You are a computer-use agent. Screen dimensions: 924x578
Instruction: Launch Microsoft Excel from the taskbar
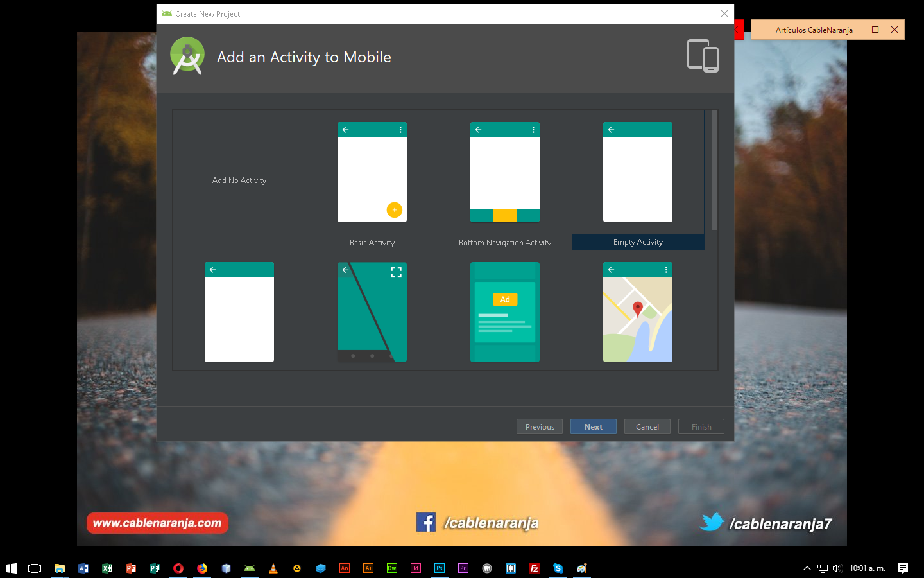click(107, 568)
